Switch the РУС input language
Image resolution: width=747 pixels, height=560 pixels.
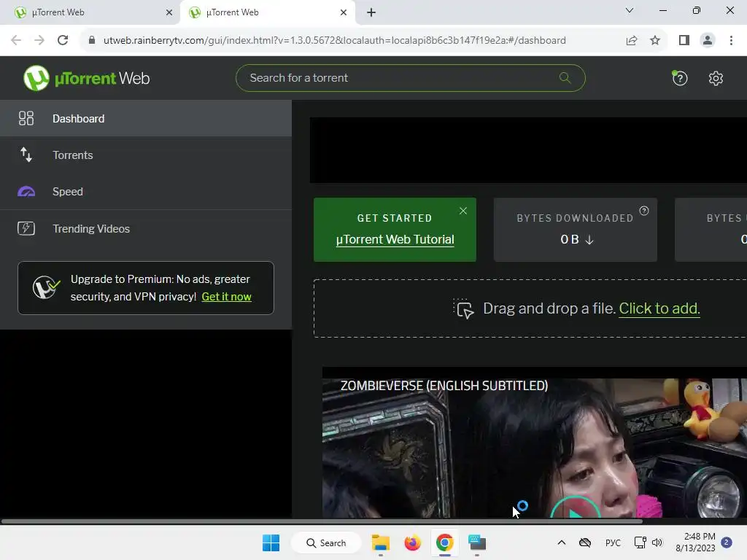613,542
